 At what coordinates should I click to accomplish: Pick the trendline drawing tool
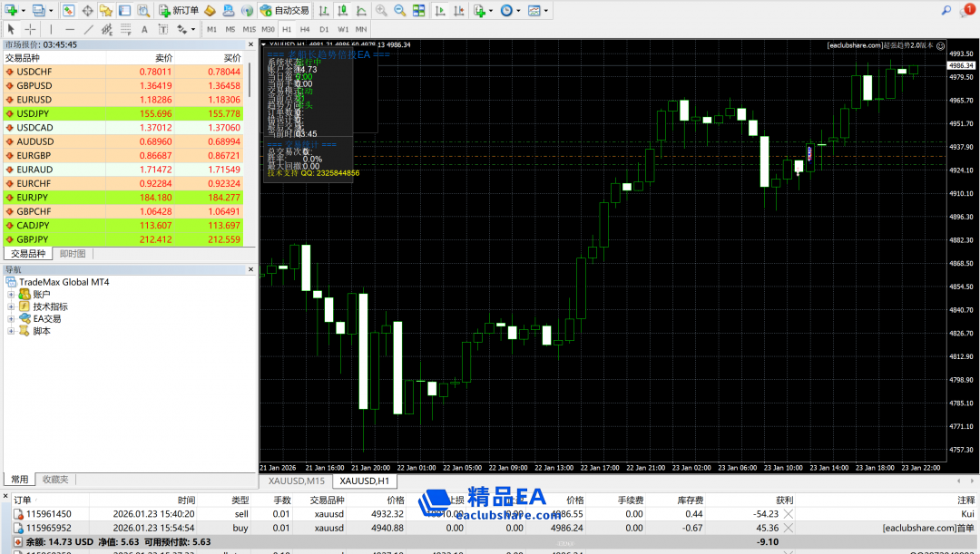(90, 29)
